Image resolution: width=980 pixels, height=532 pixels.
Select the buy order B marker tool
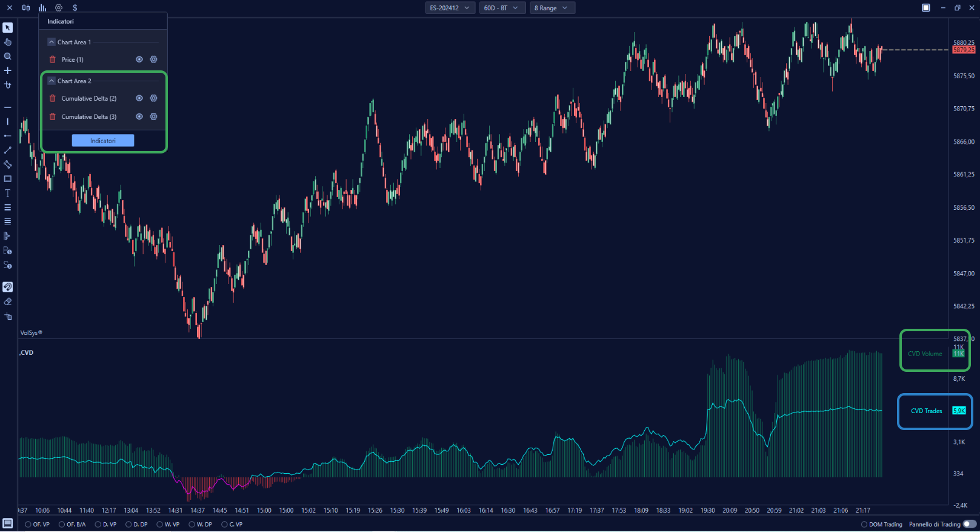pos(7,251)
